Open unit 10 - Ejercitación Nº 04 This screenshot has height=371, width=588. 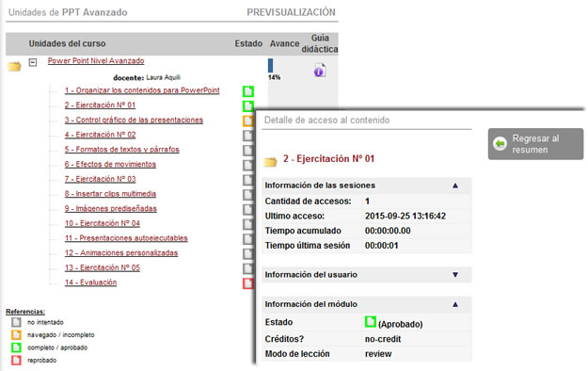point(102,223)
